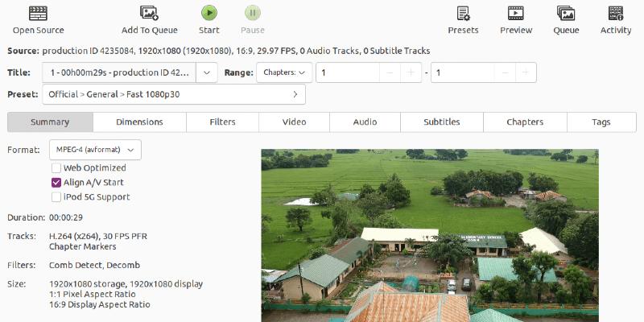
Task: Open the Format MPEG-4 dropdown
Action: tap(94, 150)
